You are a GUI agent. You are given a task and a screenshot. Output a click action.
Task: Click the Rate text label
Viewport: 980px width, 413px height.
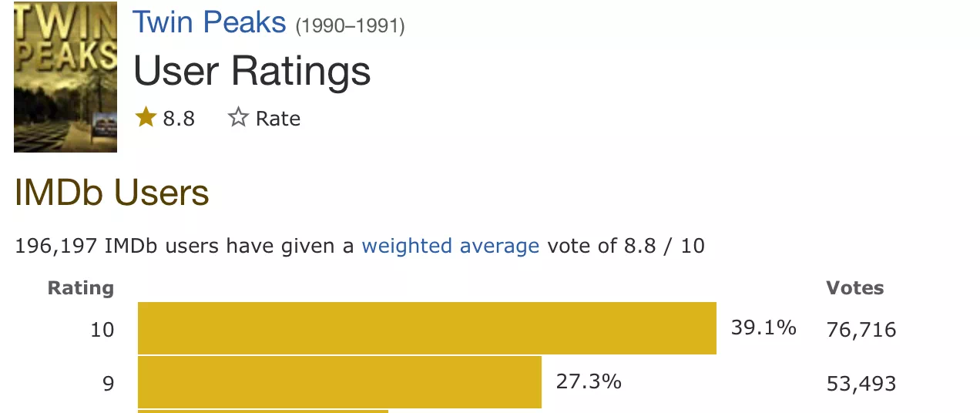278,119
